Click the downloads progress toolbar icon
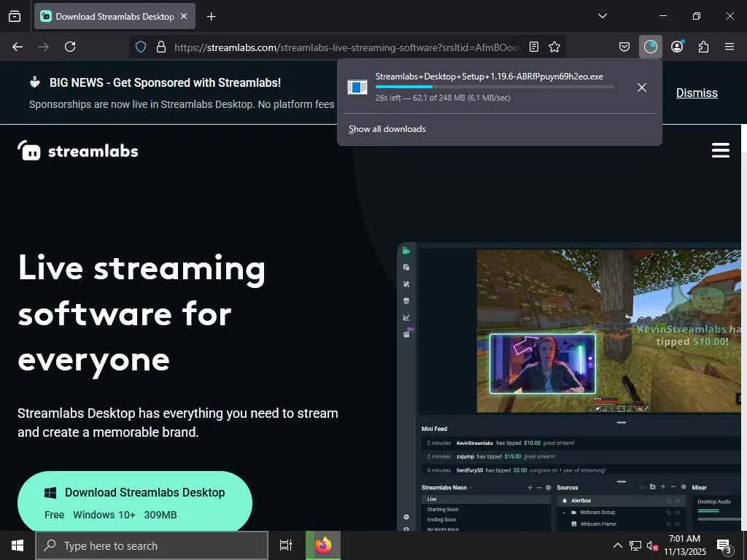The height and width of the screenshot is (560, 747). coord(650,47)
